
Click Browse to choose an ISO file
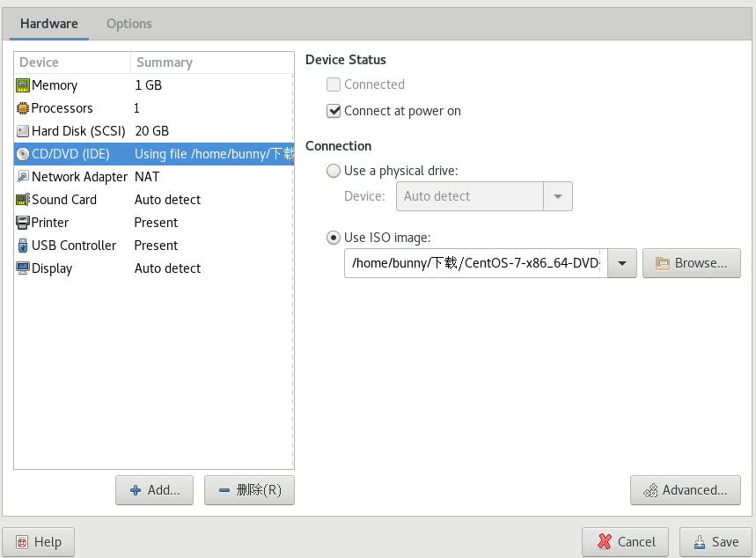click(x=692, y=263)
